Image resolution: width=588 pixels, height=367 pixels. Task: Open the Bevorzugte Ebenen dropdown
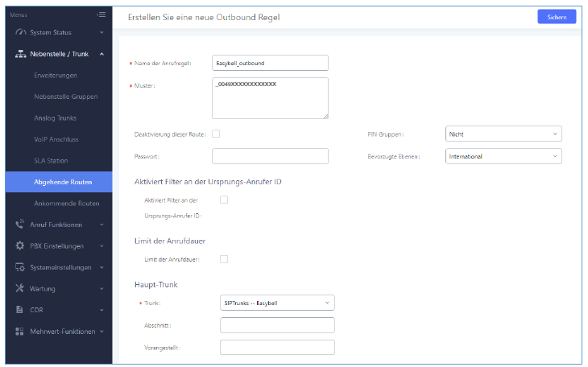503,157
